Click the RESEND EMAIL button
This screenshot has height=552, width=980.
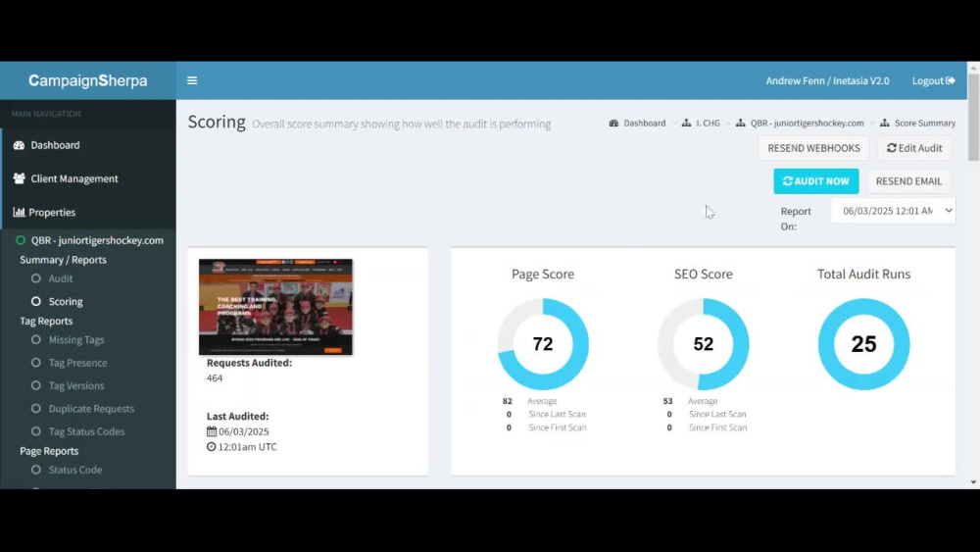coord(908,180)
